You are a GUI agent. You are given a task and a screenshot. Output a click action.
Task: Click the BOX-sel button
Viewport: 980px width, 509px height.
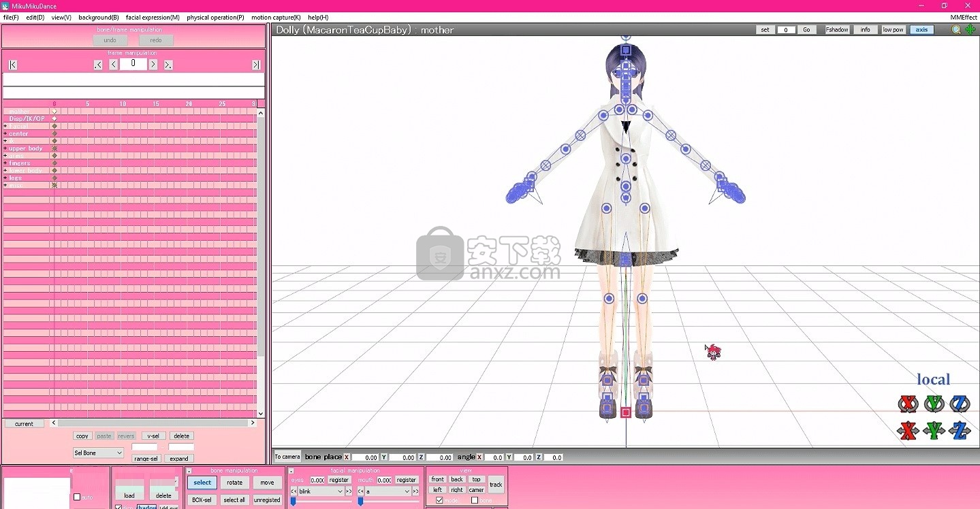(202, 499)
